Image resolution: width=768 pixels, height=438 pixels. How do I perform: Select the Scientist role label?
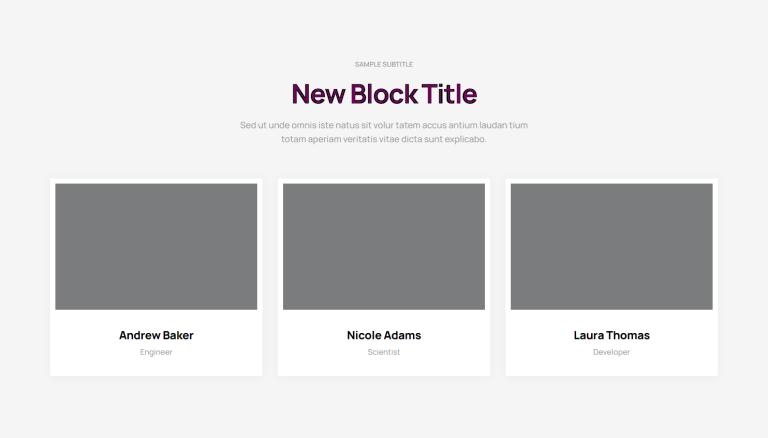[x=384, y=352]
